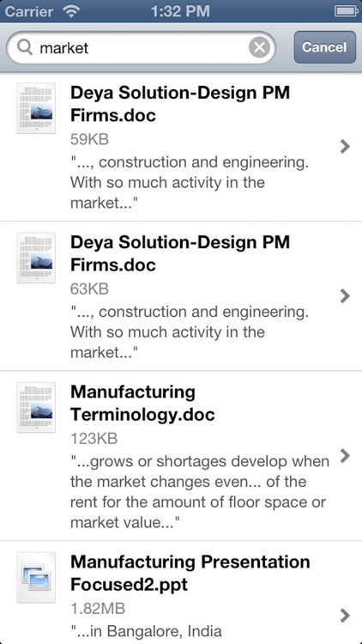
Task: Select the Manufacturing Terminology.doc file icon
Action: point(36,407)
